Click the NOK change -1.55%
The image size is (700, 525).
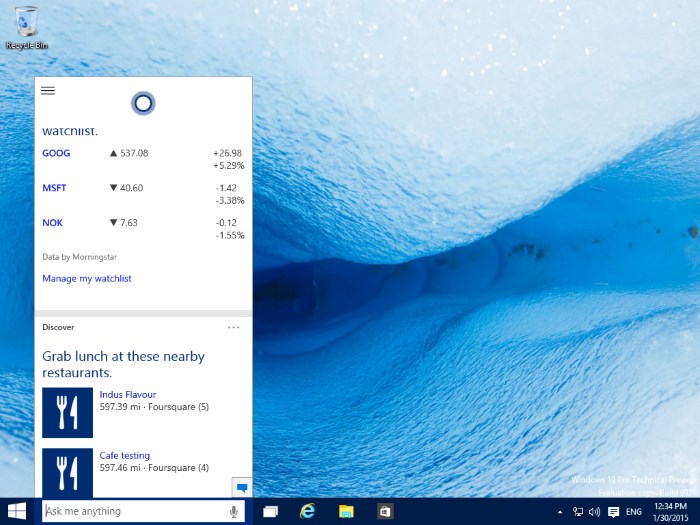pyautogui.click(x=230, y=235)
